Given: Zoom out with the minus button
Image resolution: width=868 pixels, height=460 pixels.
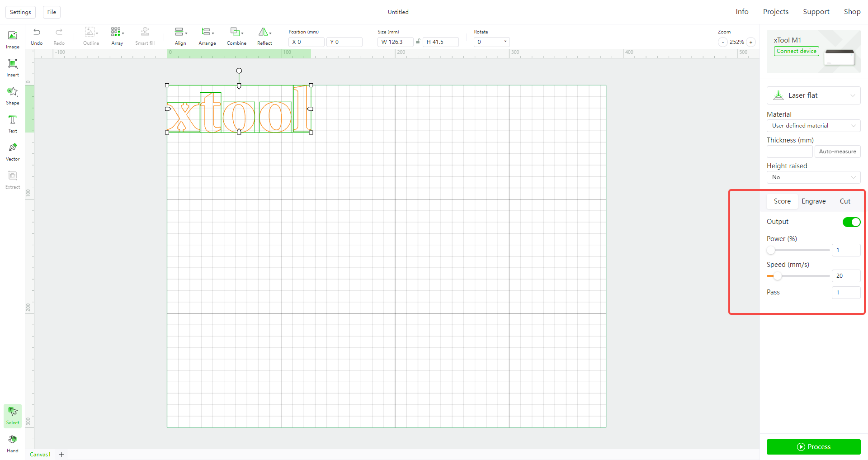Looking at the screenshot, I should coord(723,42).
